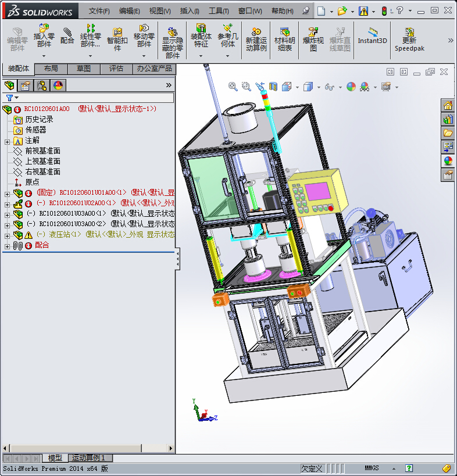
Task: Open Design Library icon in task pane
Action: tap(448, 119)
